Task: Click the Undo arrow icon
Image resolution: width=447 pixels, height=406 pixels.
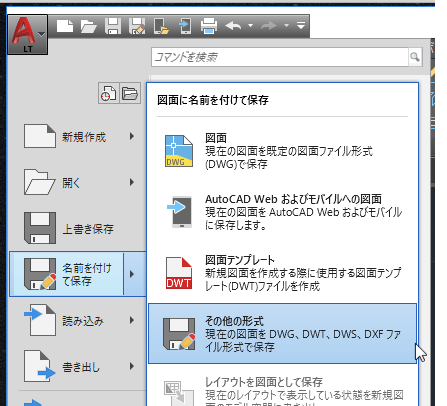Action: pos(233,26)
